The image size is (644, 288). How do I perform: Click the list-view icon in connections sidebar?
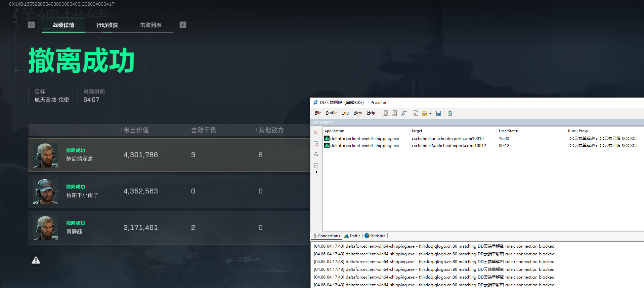coord(316,165)
